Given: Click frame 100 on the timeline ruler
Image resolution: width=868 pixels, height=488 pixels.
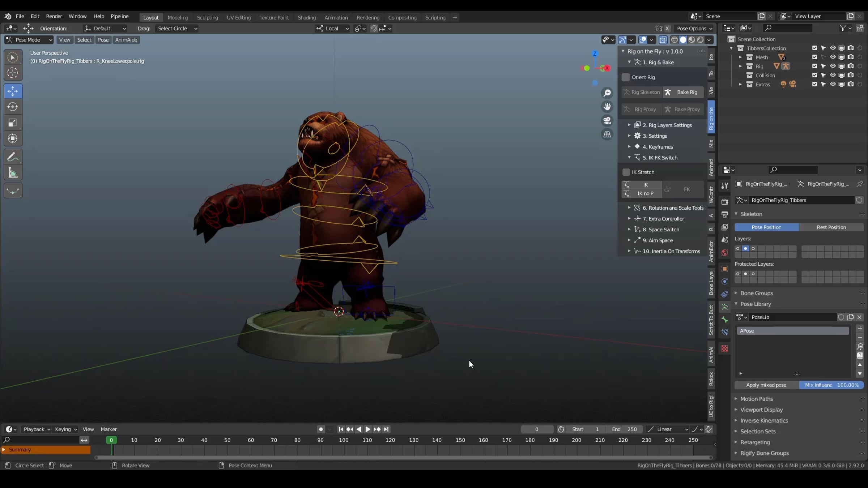Looking at the screenshot, I should [x=344, y=440].
